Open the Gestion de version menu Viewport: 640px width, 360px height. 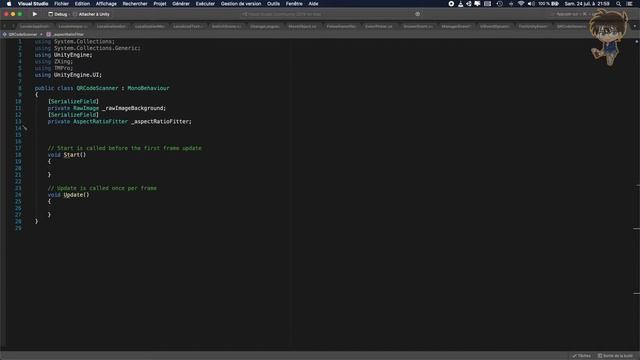pos(241,4)
